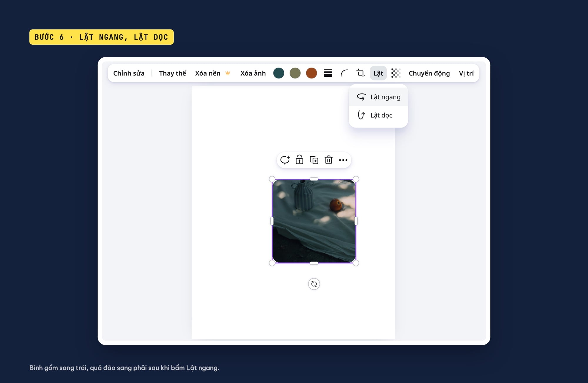Click the top-left corner resize handle
The height and width of the screenshot is (383, 588).
[x=272, y=179]
